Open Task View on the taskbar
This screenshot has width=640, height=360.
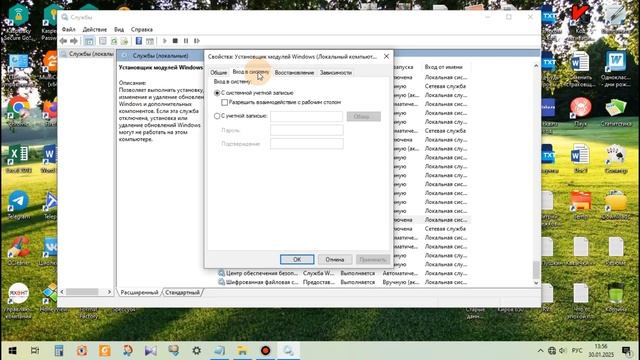(35, 351)
